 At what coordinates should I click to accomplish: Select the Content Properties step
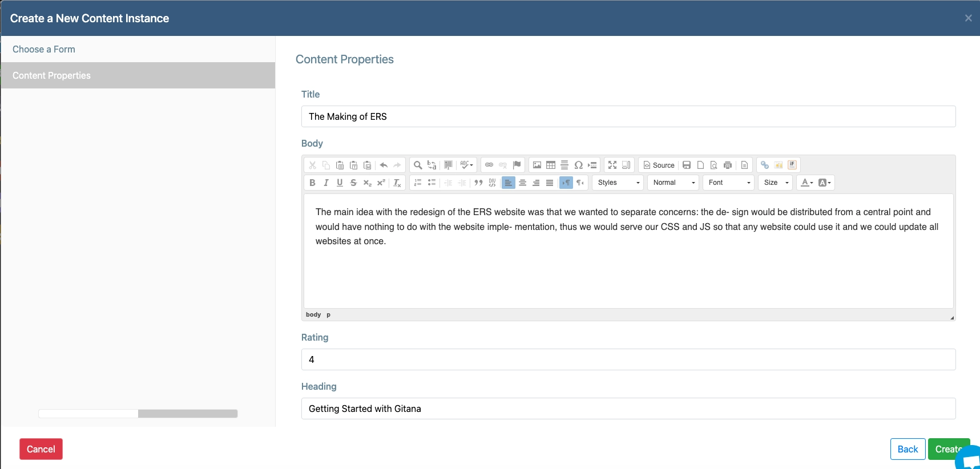pos(51,76)
